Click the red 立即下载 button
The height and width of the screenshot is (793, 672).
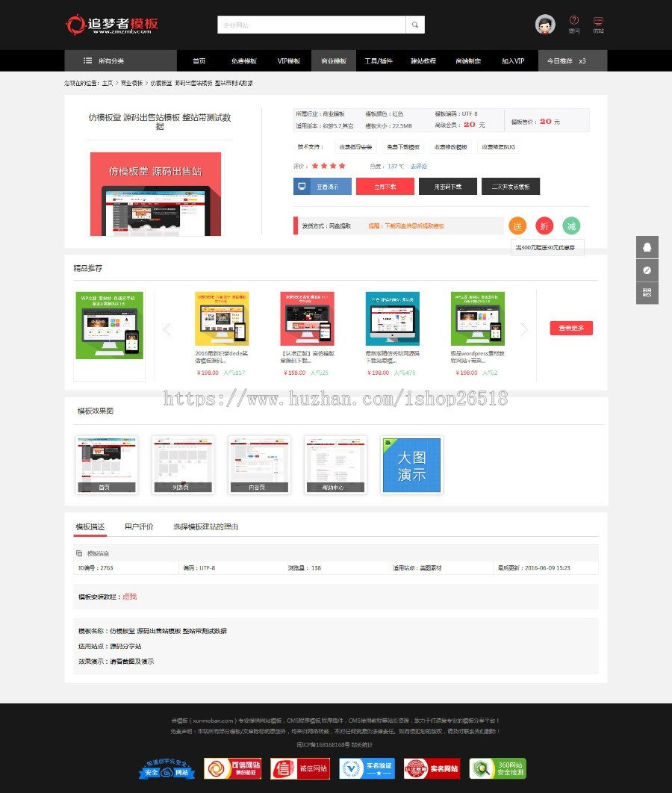[385, 186]
